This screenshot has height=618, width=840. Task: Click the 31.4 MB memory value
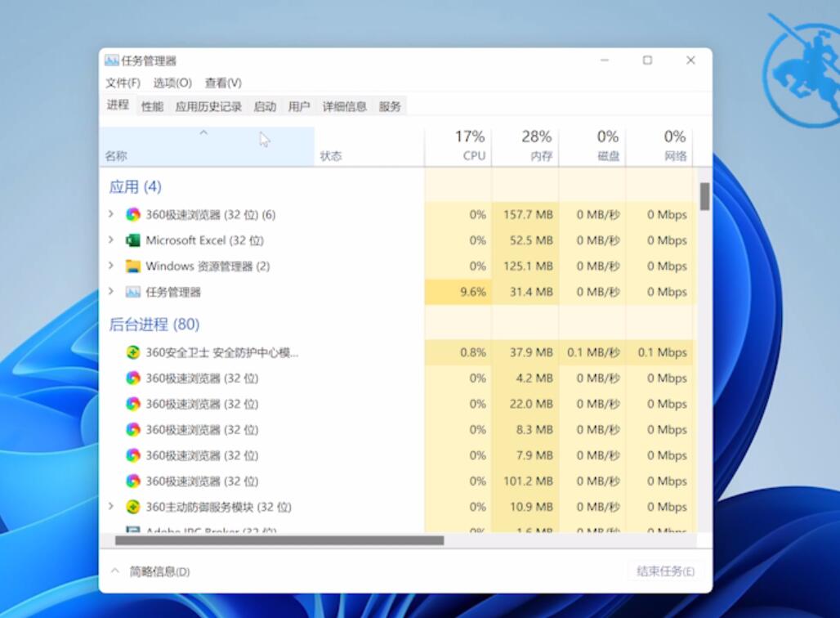pyautogui.click(x=531, y=292)
